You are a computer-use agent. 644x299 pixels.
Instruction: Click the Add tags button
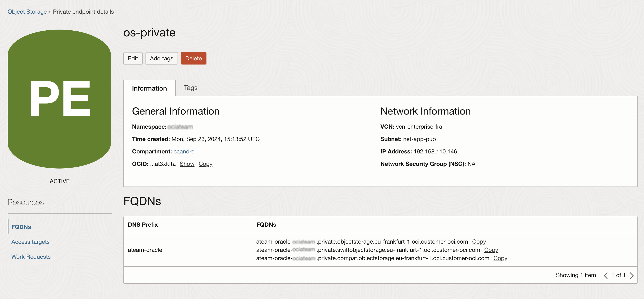pyautogui.click(x=161, y=58)
